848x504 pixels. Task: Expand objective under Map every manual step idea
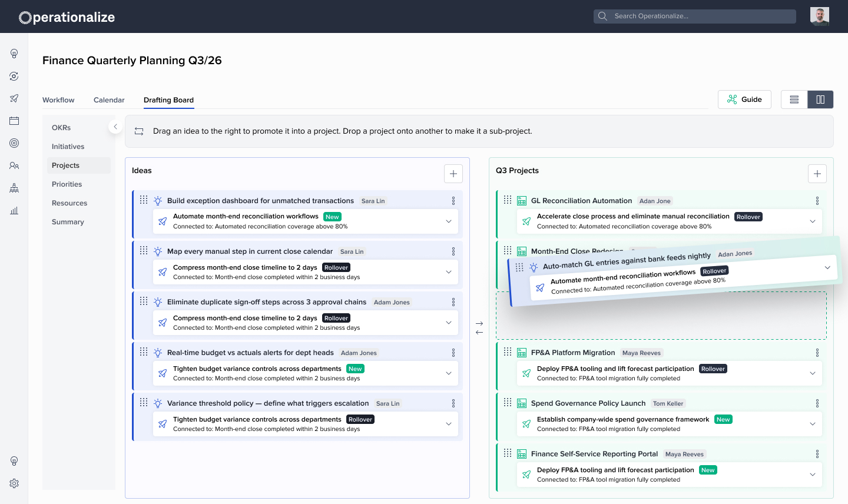(x=449, y=272)
